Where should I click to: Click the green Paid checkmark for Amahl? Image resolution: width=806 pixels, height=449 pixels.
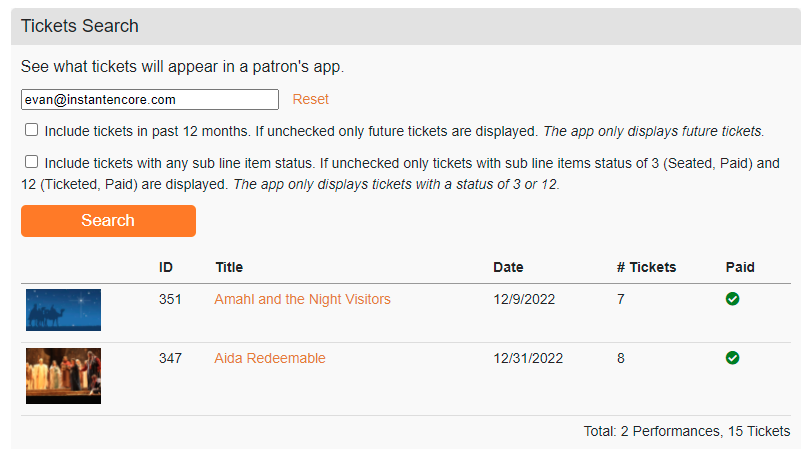coord(732,299)
